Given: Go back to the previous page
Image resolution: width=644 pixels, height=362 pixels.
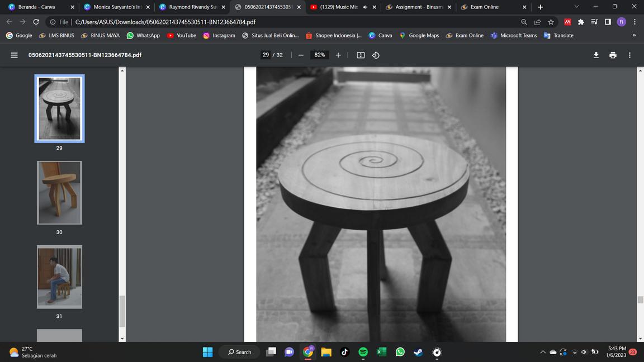Looking at the screenshot, I should (x=9, y=22).
